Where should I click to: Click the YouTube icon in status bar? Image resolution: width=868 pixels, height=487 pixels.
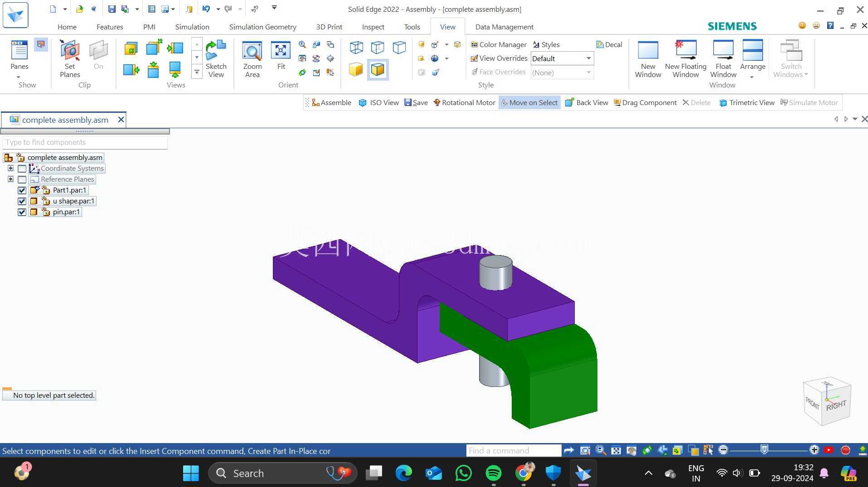tap(829, 450)
